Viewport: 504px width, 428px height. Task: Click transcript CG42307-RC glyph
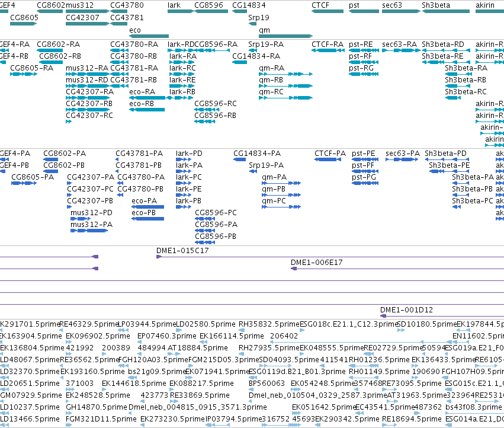point(69,122)
